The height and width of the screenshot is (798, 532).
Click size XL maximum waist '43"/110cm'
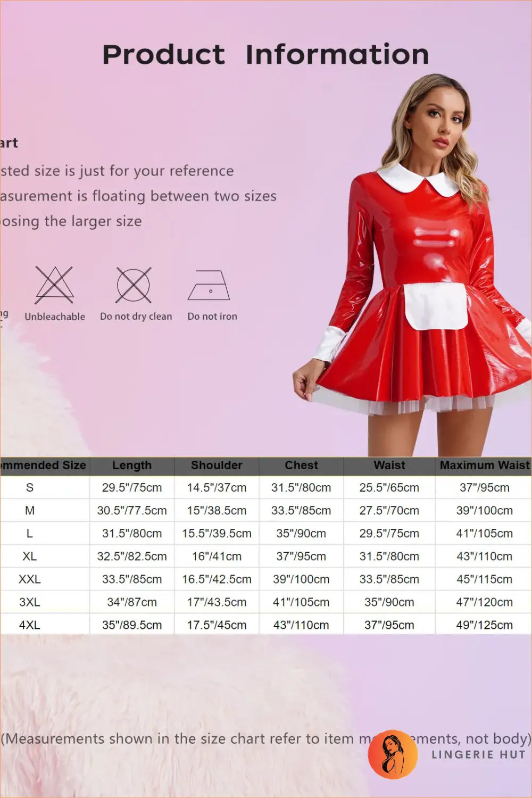pyautogui.click(x=485, y=556)
